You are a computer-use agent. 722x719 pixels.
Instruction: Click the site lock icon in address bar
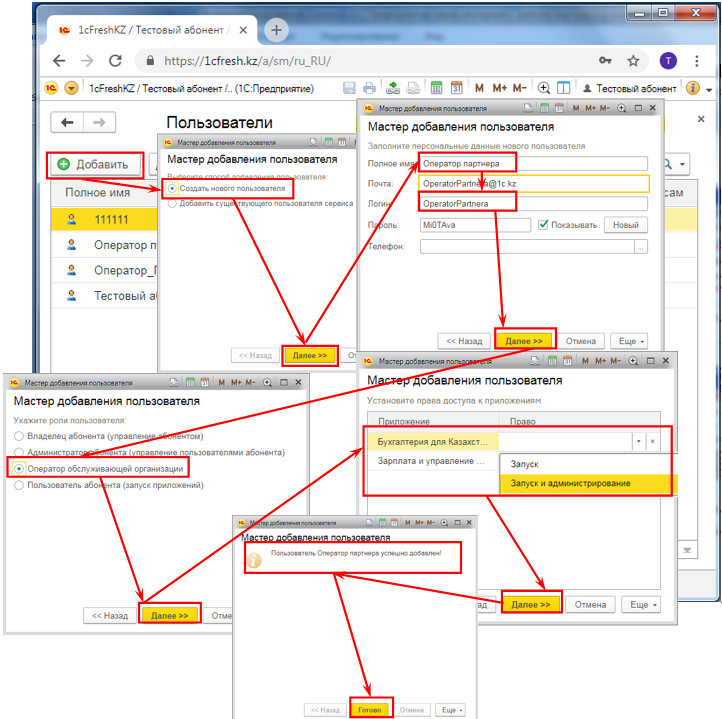150,61
